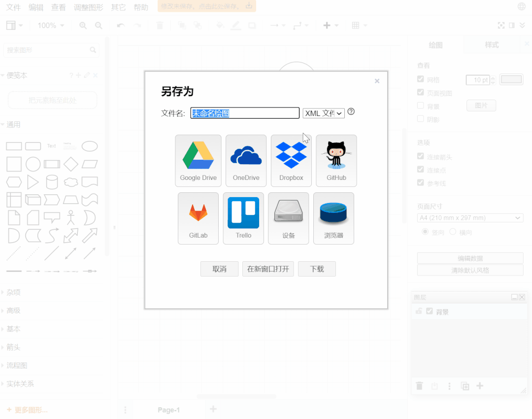Delete selection with trash toolbar icon

pos(160,26)
